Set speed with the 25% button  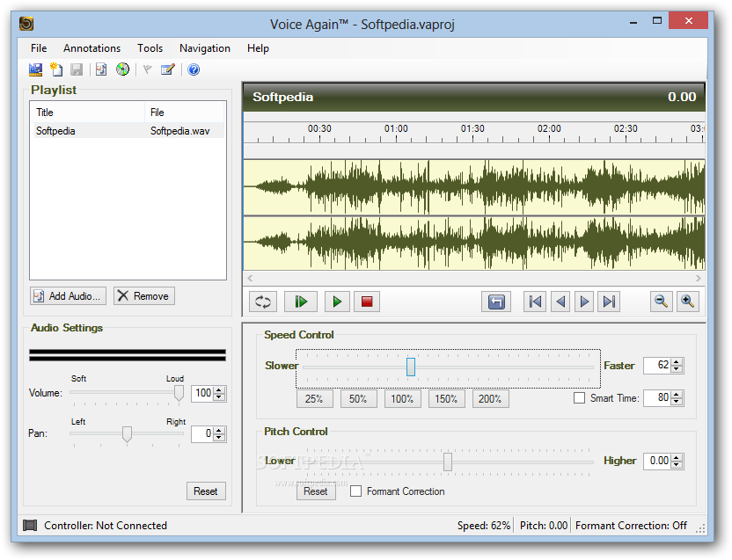314,399
